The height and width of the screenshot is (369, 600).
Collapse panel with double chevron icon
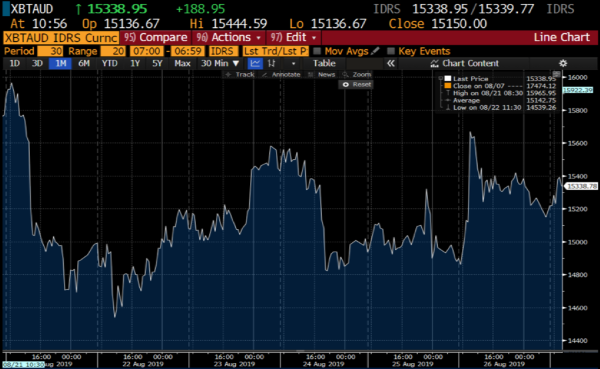click(391, 63)
